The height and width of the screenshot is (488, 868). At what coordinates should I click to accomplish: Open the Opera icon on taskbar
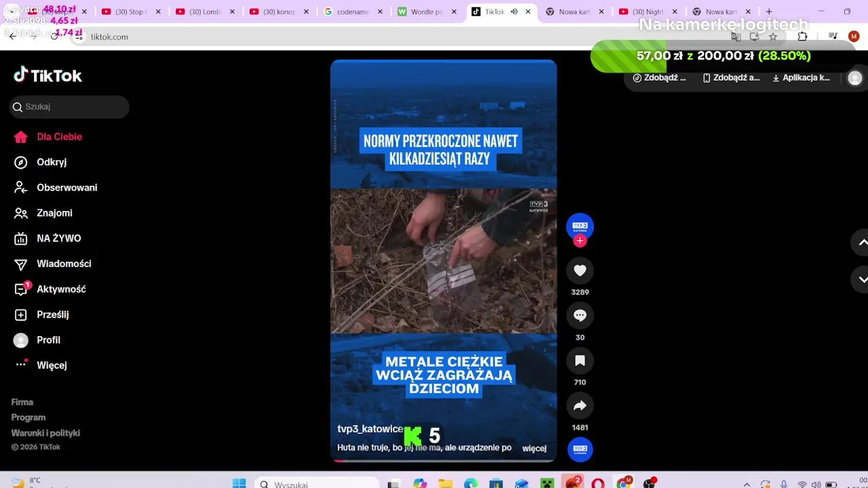(x=598, y=484)
